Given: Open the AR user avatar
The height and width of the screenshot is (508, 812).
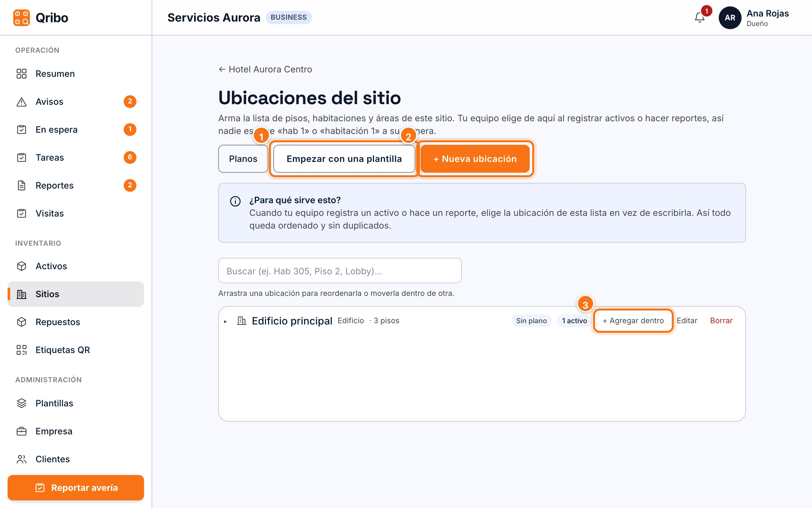Looking at the screenshot, I should point(730,17).
